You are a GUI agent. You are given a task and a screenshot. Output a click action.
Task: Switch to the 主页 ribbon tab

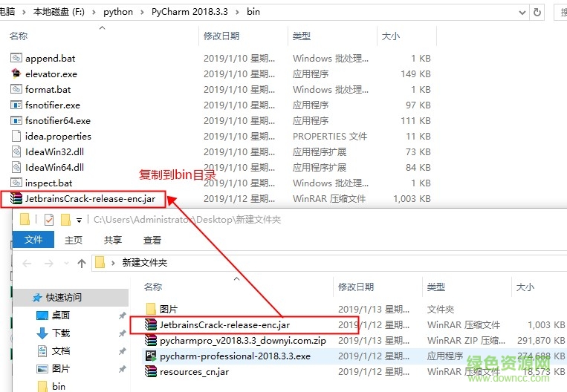(74, 240)
